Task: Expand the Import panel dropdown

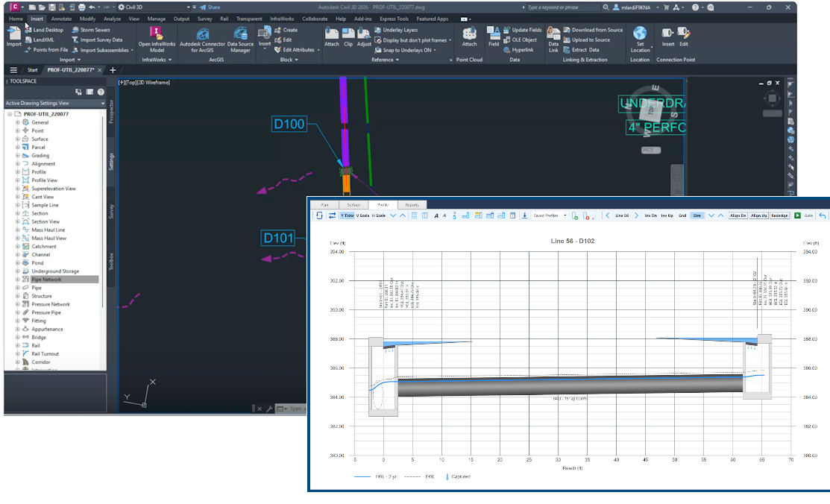Action: coord(70,60)
